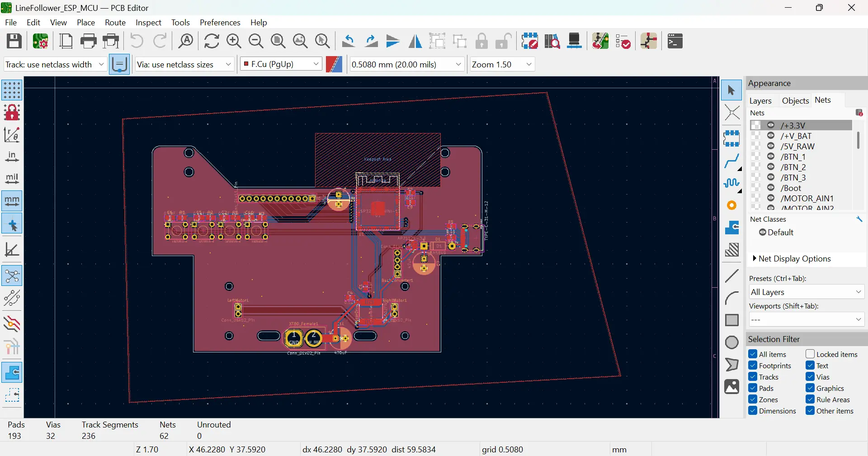Switch units to mils
This screenshot has height=456, width=868.
(x=12, y=179)
